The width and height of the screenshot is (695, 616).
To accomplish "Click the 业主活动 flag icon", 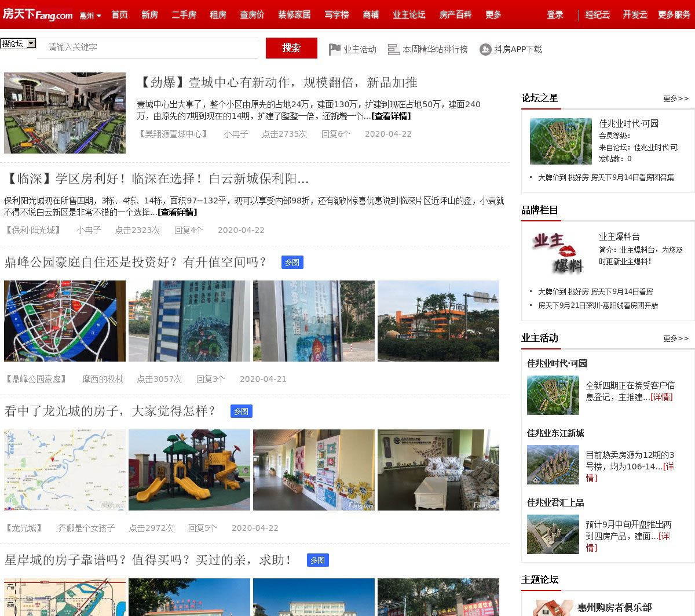I will tap(334, 50).
